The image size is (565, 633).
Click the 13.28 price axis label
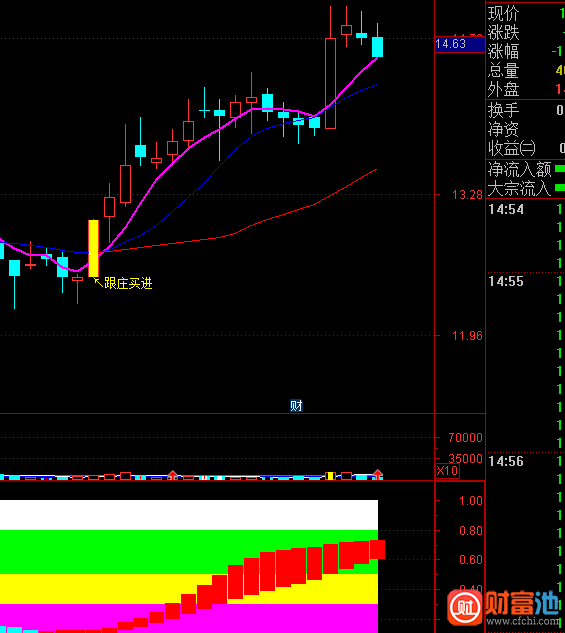click(x=467, y=195)
